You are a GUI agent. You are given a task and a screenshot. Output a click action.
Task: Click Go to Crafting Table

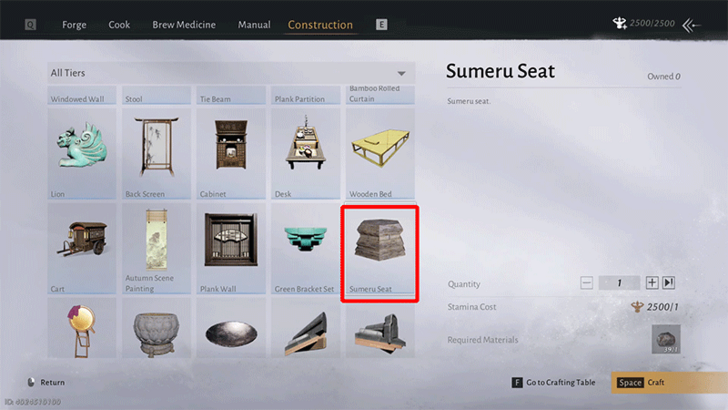pos(553,383)
